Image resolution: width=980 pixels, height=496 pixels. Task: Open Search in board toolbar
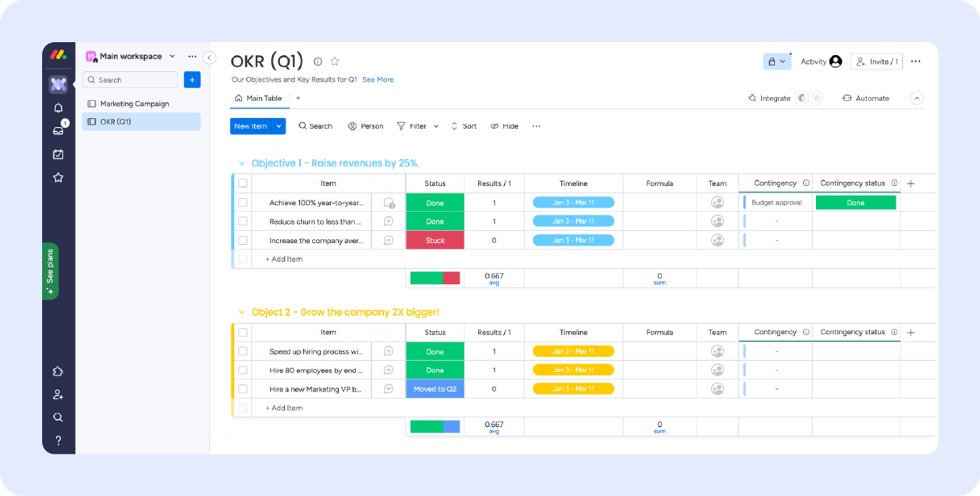pos(315,126)
